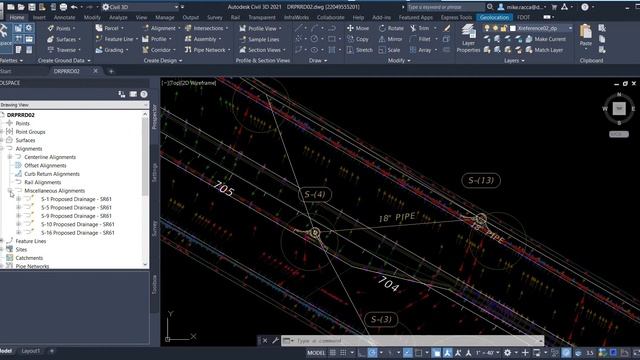640x360 pixels.
Task: Open the Layout1 tab
Action: pos(31,351)
